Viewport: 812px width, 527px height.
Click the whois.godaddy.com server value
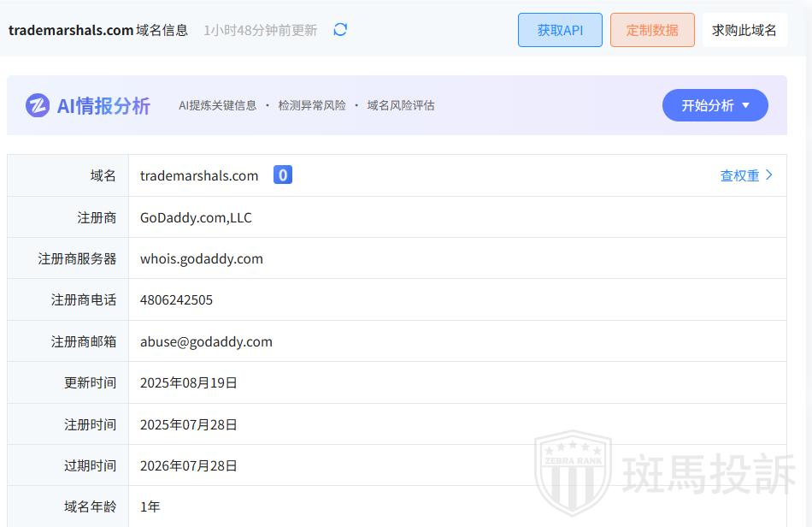[202, 258]
